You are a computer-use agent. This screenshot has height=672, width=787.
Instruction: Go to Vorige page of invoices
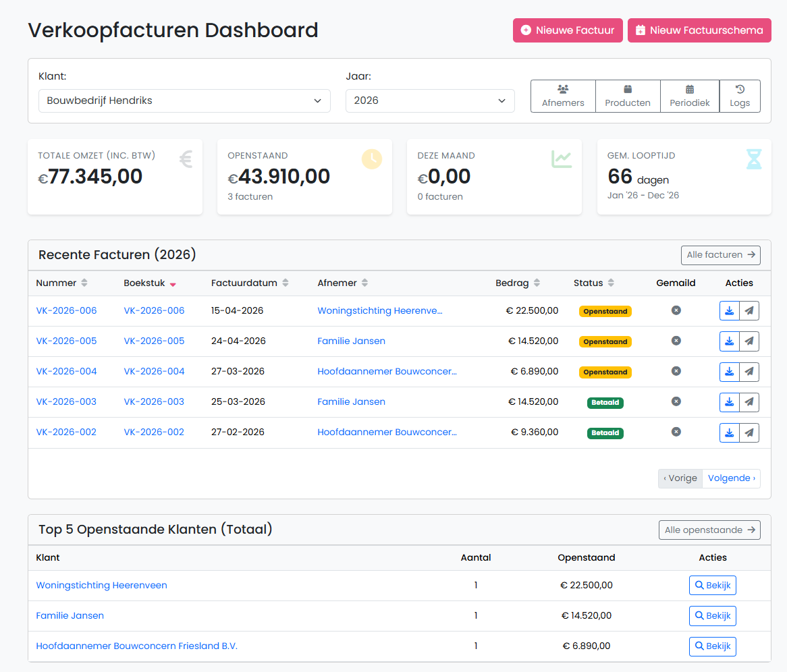[680, 478]
